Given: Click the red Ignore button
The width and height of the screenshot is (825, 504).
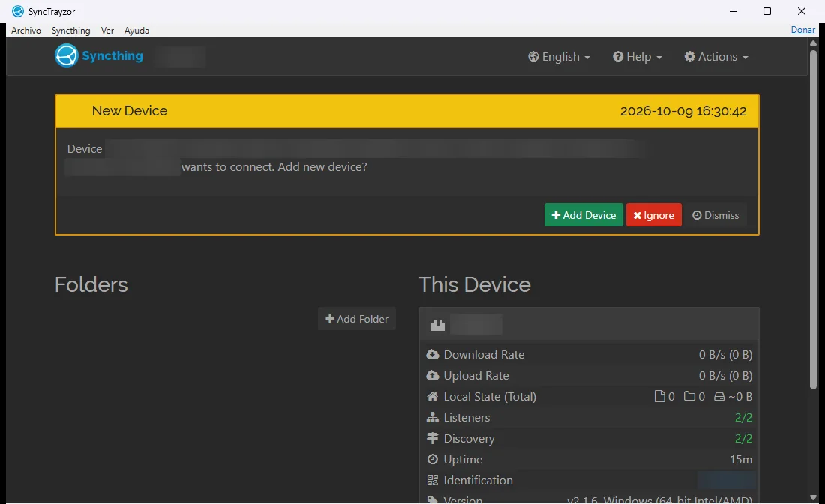Looking at the screenshot, I should tap(653, 215).
